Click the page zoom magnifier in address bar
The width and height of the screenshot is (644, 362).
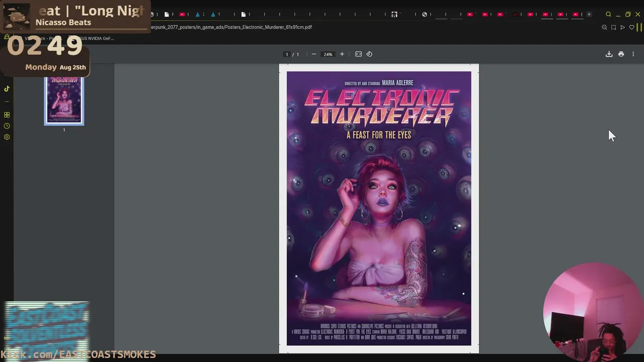coord(604,27)
